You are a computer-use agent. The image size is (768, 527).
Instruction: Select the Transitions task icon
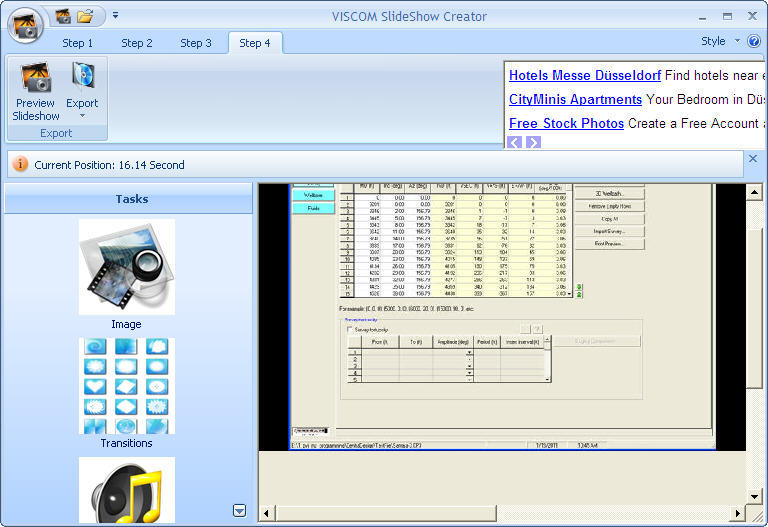[127, 386]
